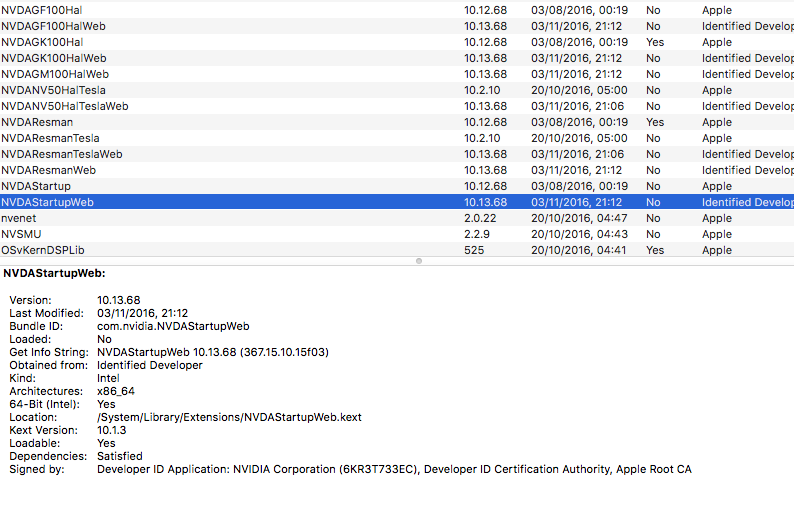Select the NVDAResman extension
The image size is (794, 510).
coord(397,122)
